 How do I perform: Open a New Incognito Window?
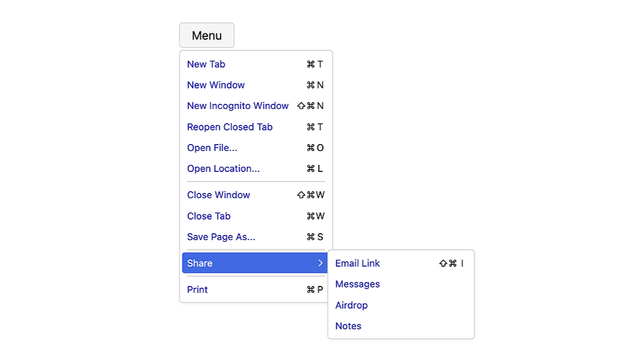(237, 106)
